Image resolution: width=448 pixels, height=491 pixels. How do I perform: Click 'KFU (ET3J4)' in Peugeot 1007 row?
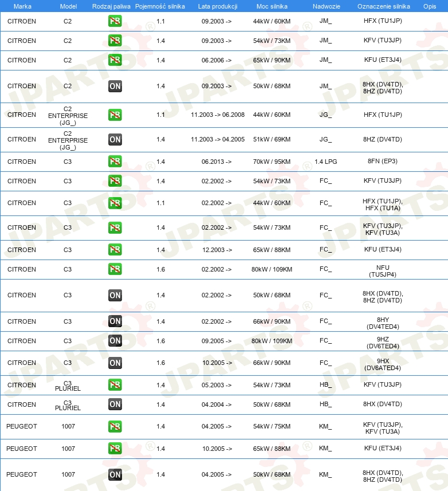coord(383,448)
